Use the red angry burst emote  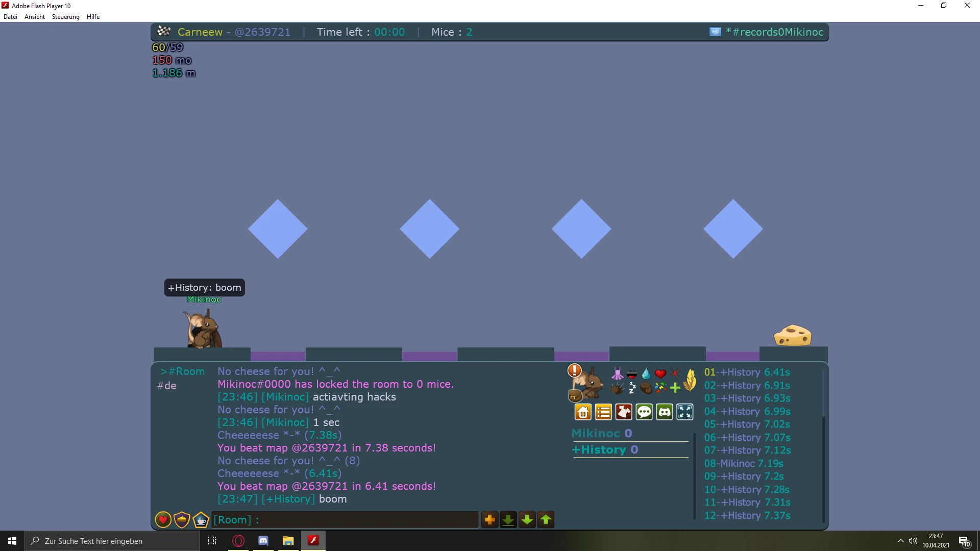tap(675, 373)
